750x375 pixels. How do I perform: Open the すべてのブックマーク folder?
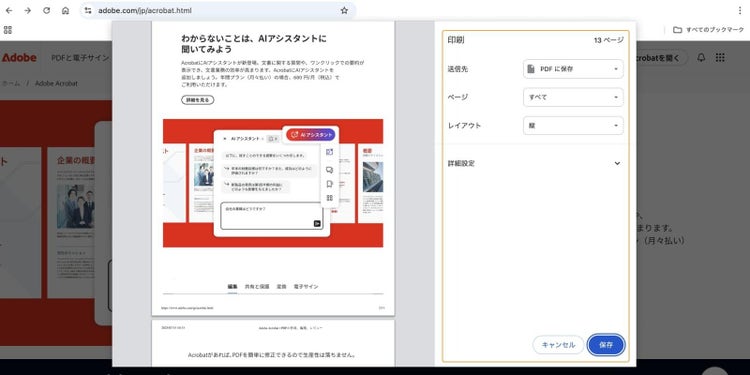click(x=708, y=30)
